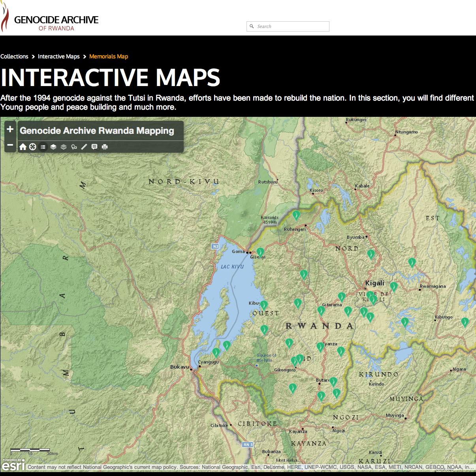Zoom out of the map
Viewport: 476px width, 476px height.
10,145
